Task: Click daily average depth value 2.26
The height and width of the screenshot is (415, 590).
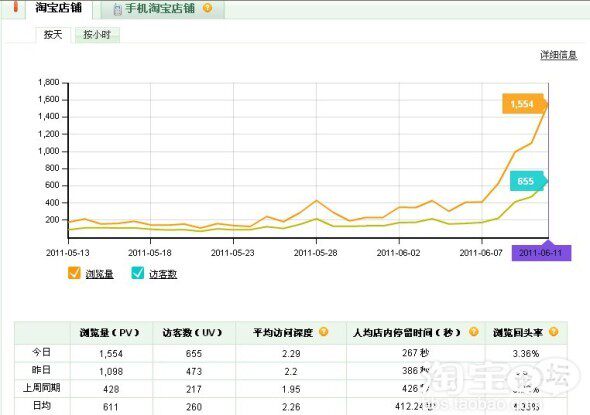Action: (291, 407)
